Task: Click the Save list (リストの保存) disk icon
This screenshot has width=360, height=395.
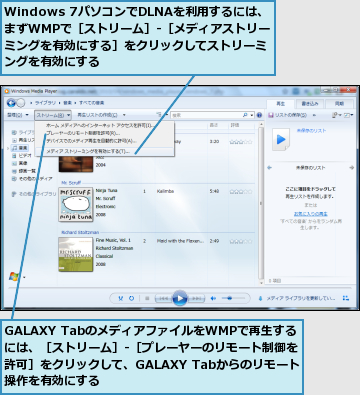Action: pyautogui.click(x=271, y=115)
